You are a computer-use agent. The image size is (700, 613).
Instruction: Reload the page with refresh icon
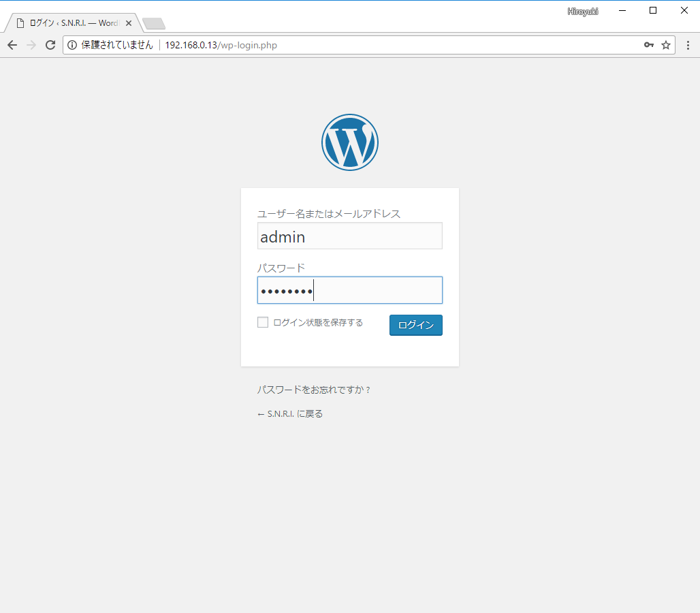50,45
